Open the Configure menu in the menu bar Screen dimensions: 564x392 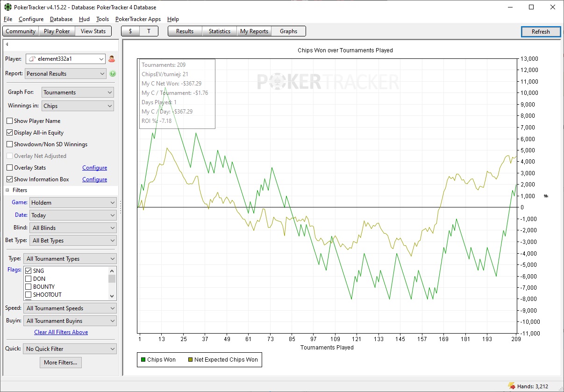point(31,19)
